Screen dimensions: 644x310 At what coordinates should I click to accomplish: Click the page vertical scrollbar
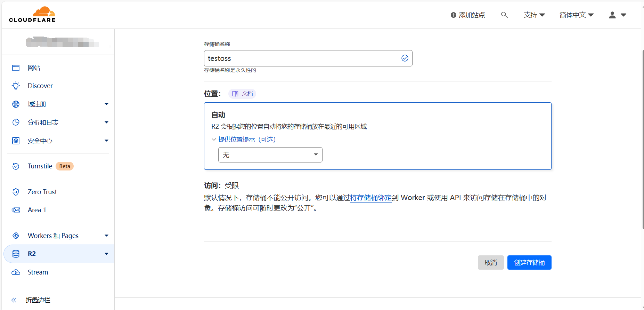(643, 139)
